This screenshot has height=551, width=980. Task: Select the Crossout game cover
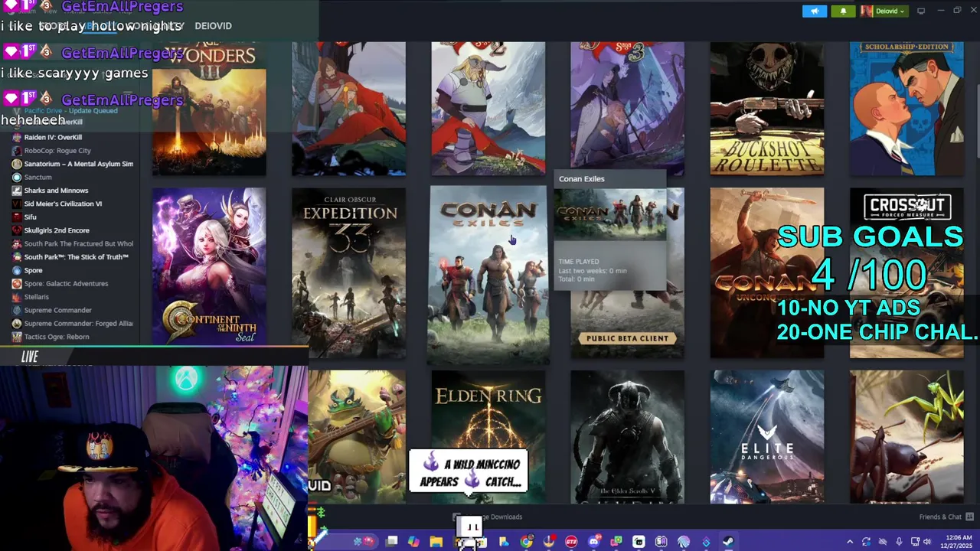[906, 272]
